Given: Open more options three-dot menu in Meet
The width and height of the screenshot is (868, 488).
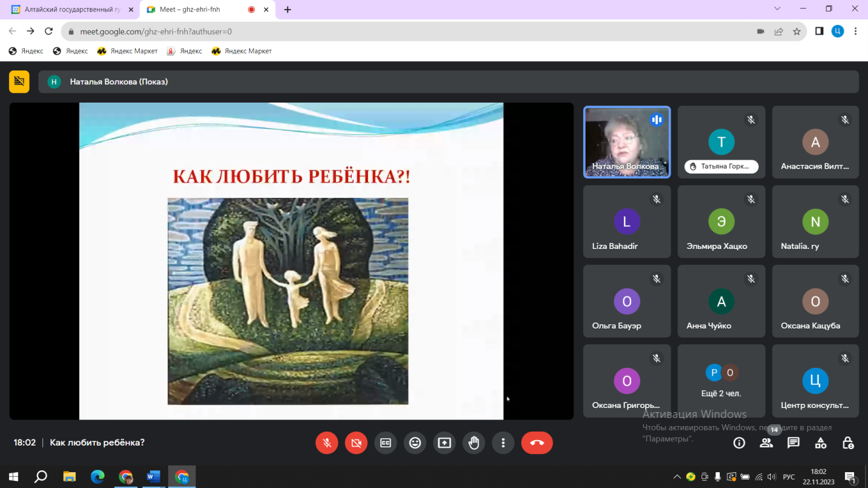Looking at the screenshot, I should 503,443.
